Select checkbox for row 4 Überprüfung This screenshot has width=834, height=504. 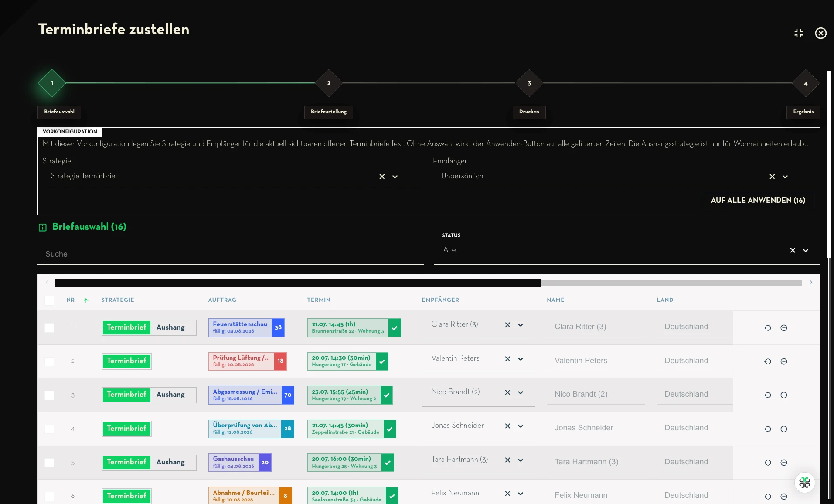coord(49,429)
